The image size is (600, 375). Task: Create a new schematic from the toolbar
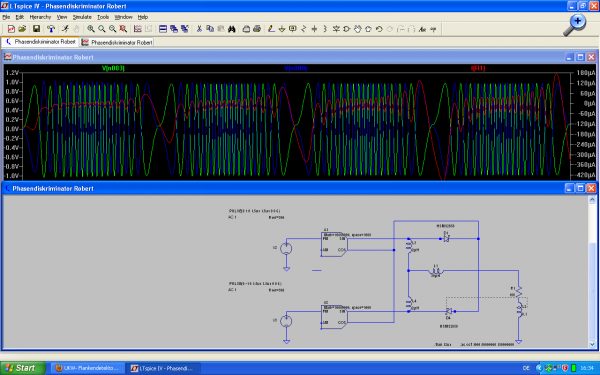point(11,29)
